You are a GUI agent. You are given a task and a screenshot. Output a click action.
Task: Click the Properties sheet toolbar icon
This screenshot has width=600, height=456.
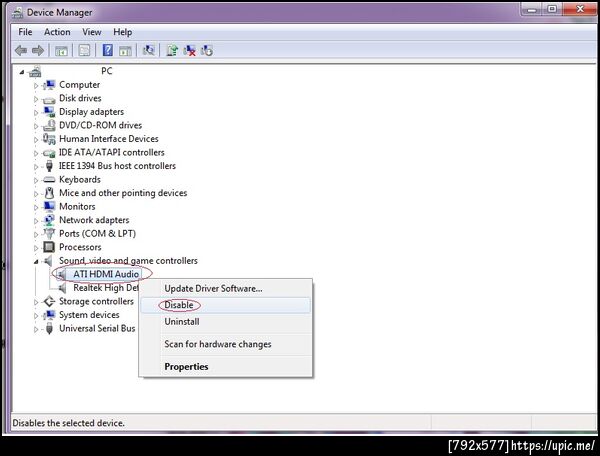[84, 50]
